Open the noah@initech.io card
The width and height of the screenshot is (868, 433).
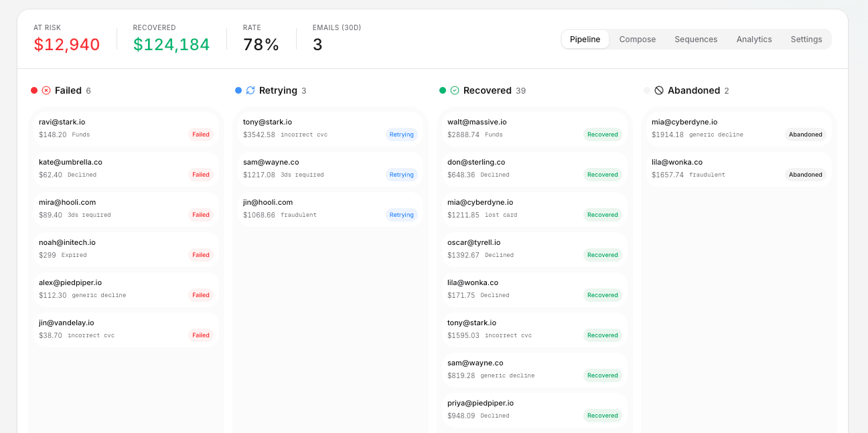click(x=126, y=249)
